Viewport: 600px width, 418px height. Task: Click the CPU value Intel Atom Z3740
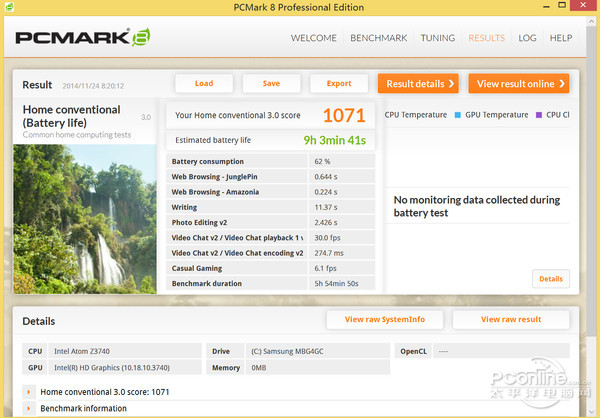pyautogui.click(x=125, y=351)
